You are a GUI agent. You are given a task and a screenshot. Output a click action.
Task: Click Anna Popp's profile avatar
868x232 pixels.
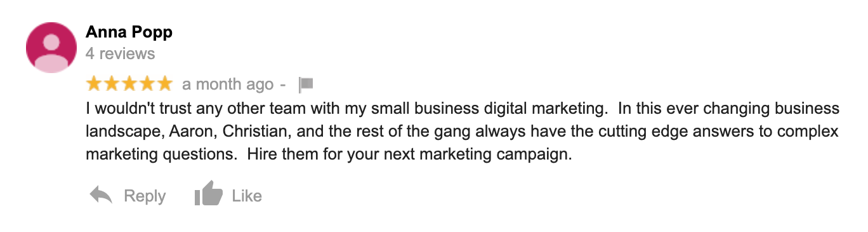[51, 47]
